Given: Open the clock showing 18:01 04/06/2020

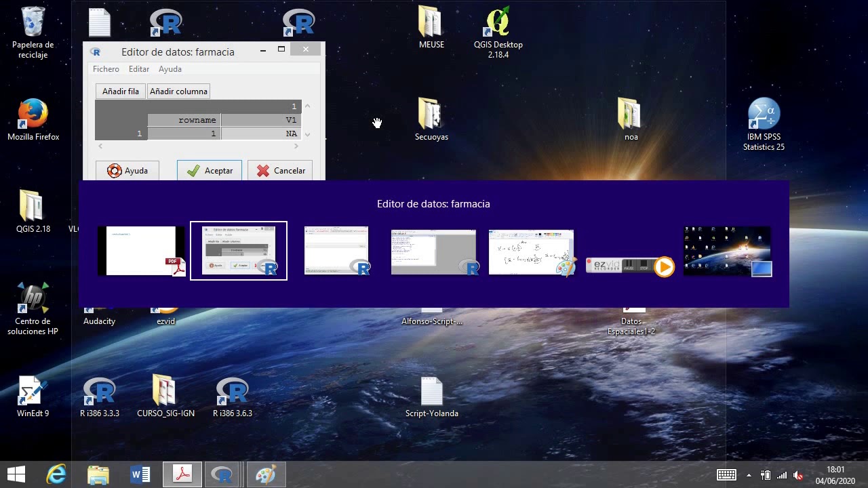Looking at the screenshot, I should coord(835,475).
